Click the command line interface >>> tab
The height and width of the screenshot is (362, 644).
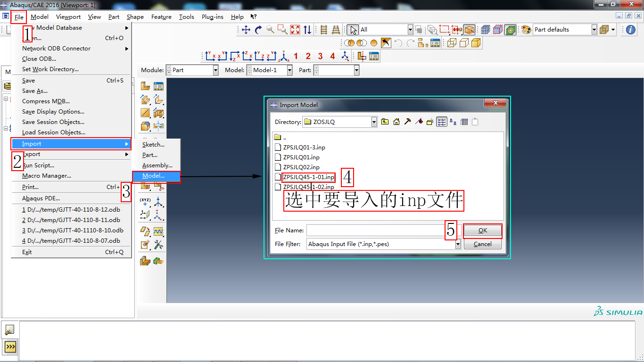[10, 347]
